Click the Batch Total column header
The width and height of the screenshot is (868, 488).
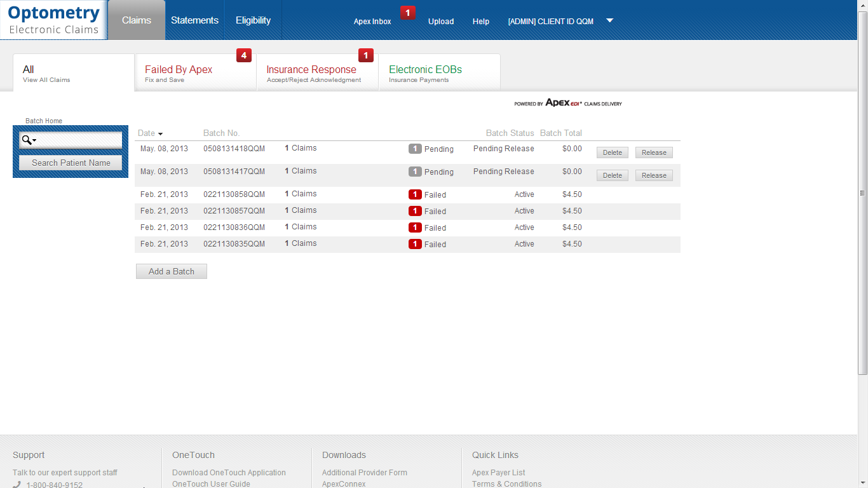561,133
